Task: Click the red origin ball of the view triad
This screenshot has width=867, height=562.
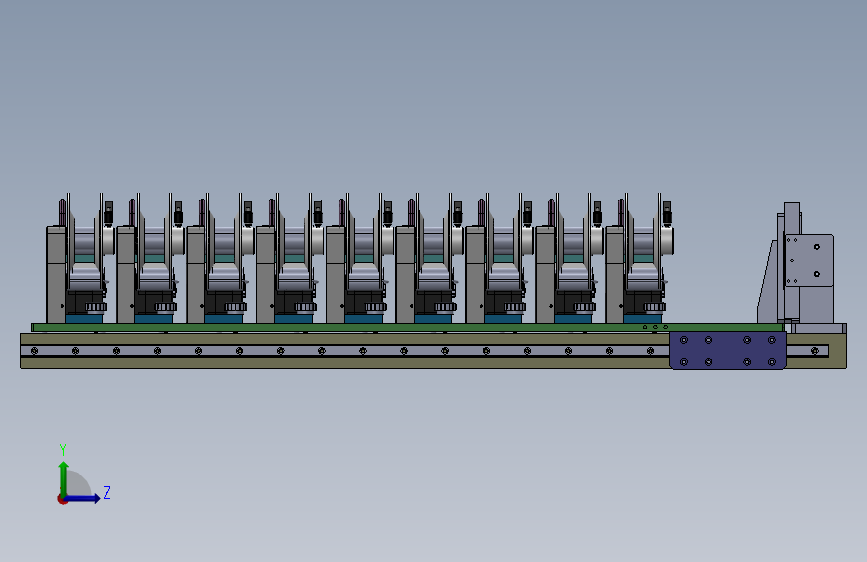Action: coord(62,499)
